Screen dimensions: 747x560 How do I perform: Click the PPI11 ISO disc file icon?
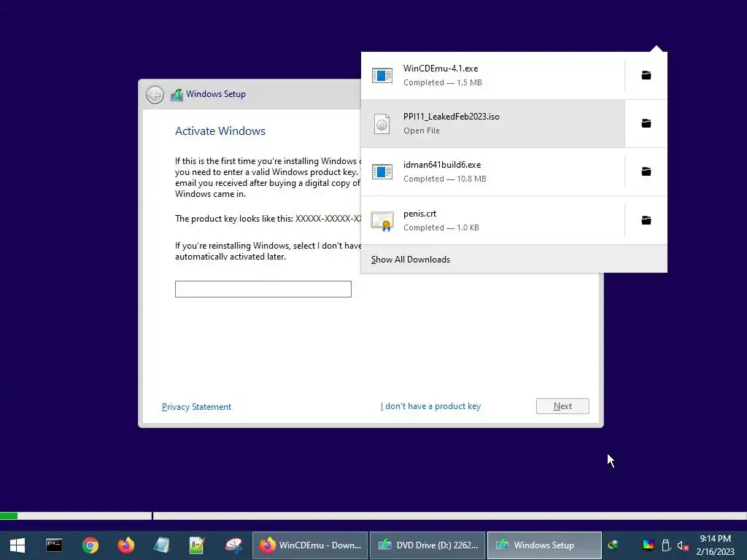382,124
